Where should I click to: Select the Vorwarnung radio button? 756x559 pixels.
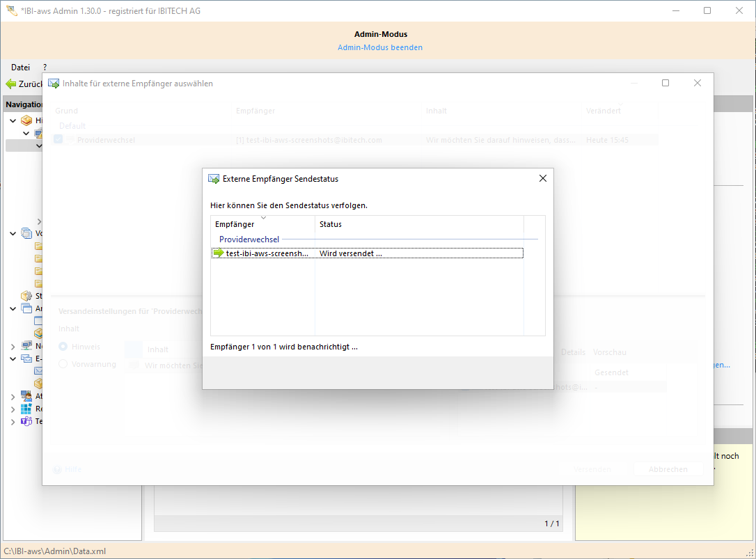pos(63,364)
